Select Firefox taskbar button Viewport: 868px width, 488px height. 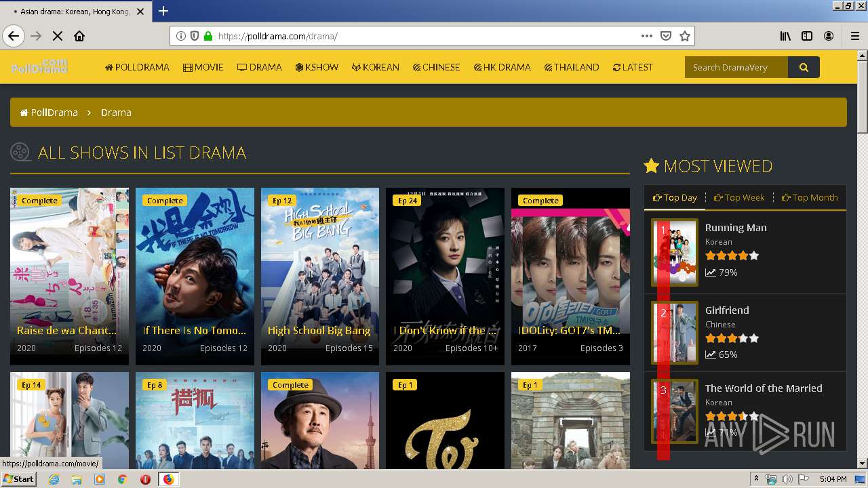[168, 479]
